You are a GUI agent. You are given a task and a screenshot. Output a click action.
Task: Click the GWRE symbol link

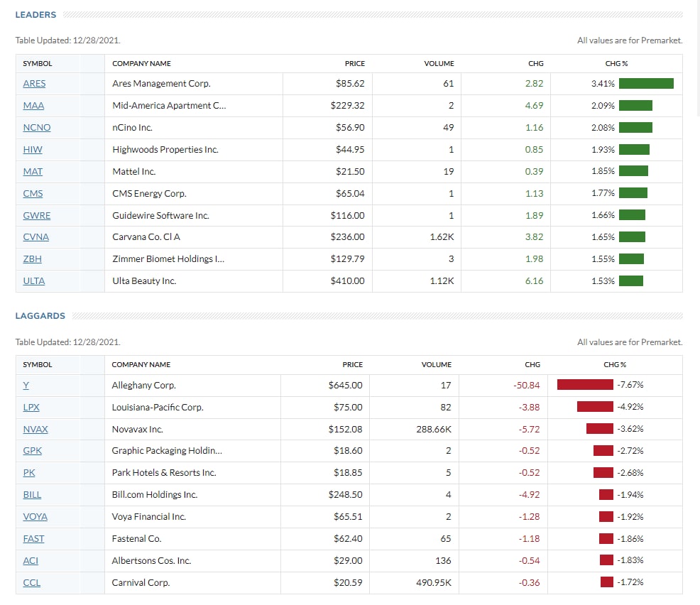pos(37,215)
